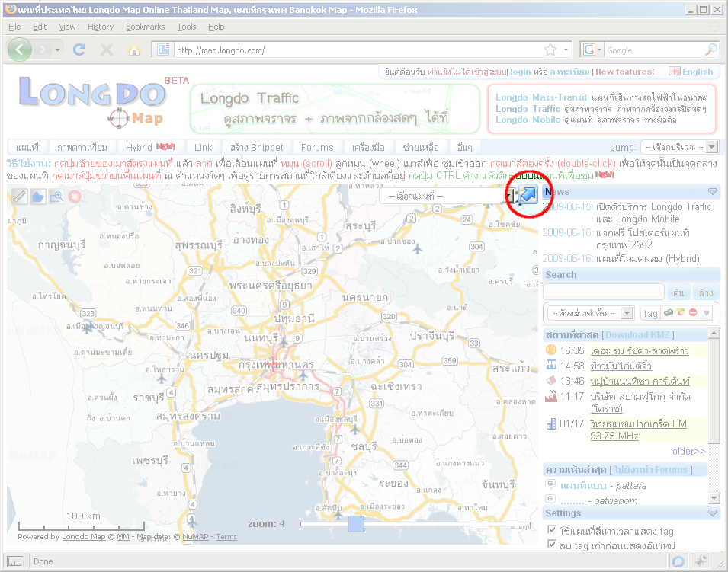Click the Longdo Traffic banner
This screenshot has height=572, width=728.
click(x=335, y=108)
